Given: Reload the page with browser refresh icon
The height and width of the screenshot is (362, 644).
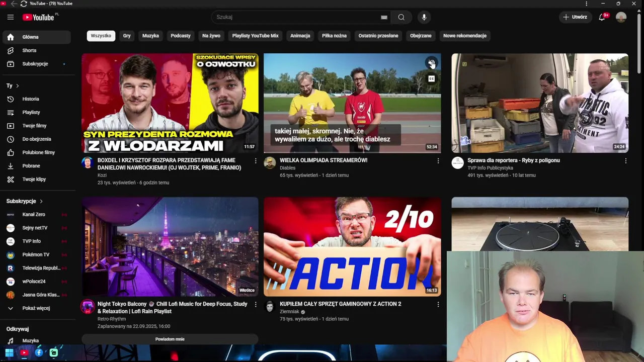Looking at the screenshot, I should tap(24, 4).
